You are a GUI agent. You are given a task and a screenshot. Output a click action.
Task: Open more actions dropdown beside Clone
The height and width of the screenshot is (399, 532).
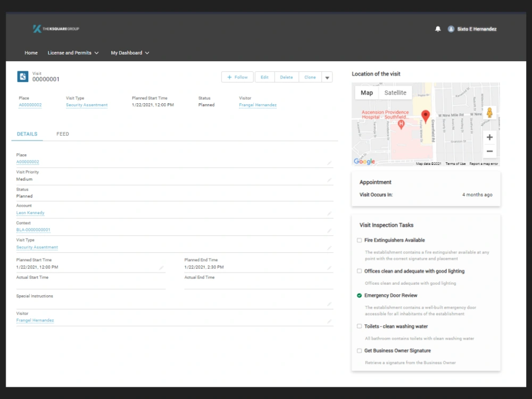click(327, 77)
